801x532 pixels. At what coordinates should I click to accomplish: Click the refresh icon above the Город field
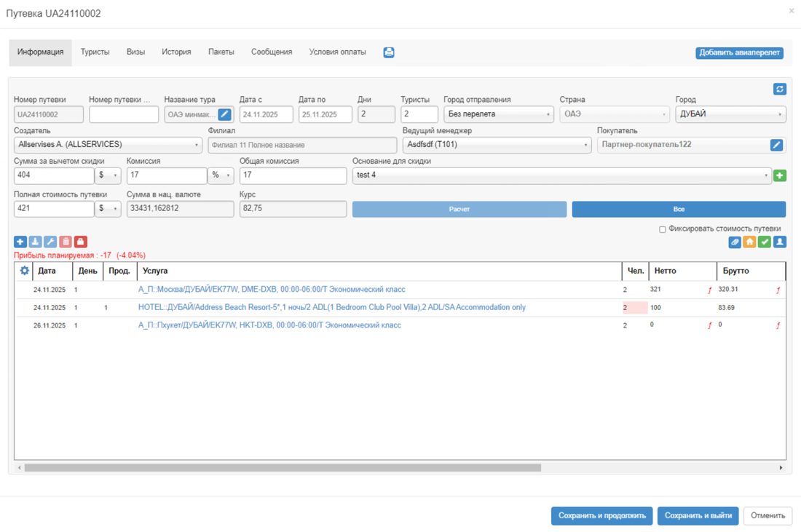point(779,89)
